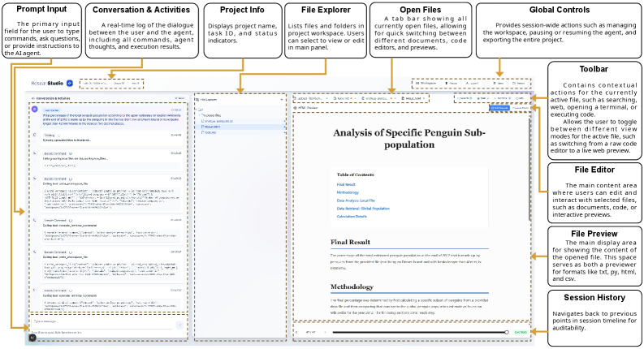
Task: Click the File Explorer panel header icon
Action: click(197, 100)
